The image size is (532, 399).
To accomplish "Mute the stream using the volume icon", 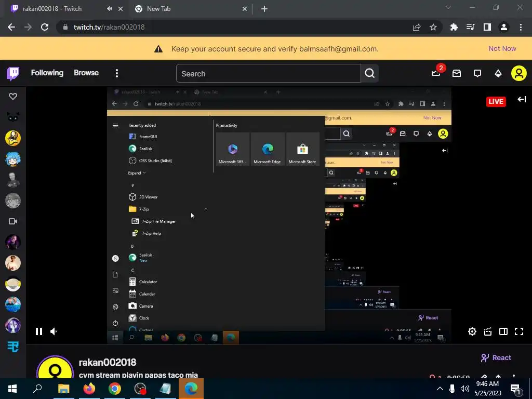I will [54, 331].
